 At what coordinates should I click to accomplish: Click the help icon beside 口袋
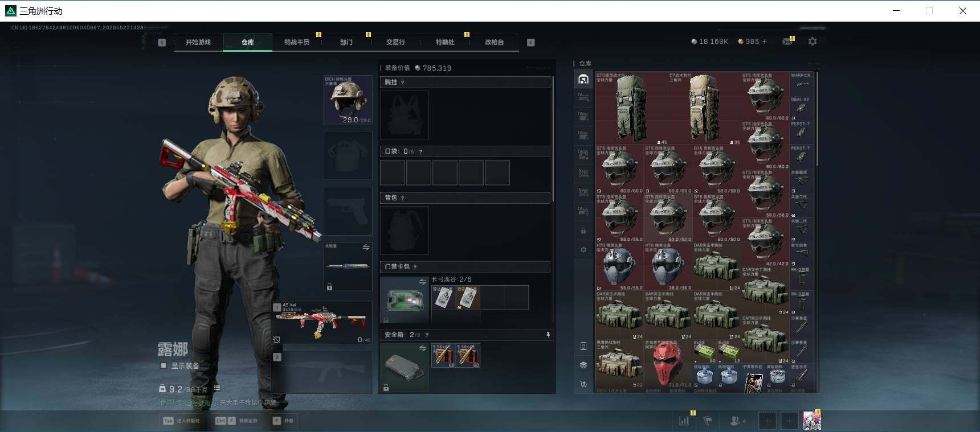point(421,151)
